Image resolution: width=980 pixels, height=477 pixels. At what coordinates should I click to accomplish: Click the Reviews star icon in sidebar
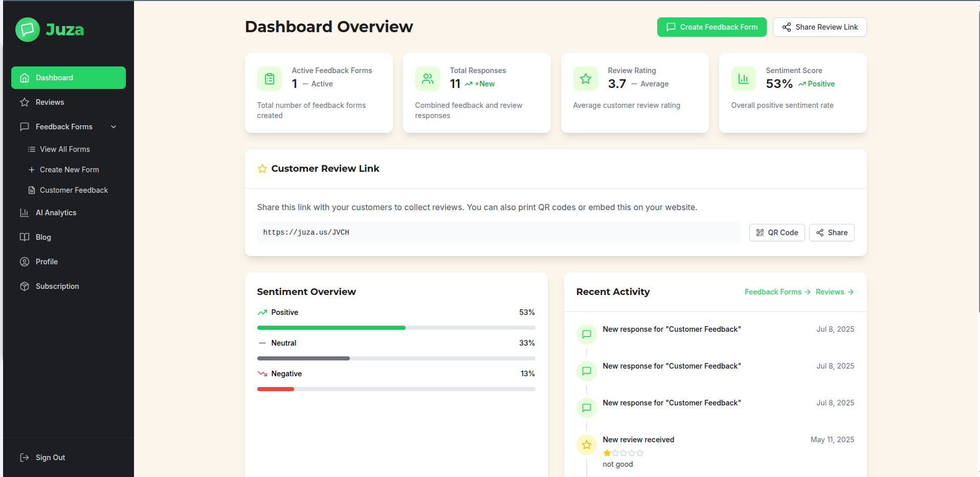coord(25,102)
